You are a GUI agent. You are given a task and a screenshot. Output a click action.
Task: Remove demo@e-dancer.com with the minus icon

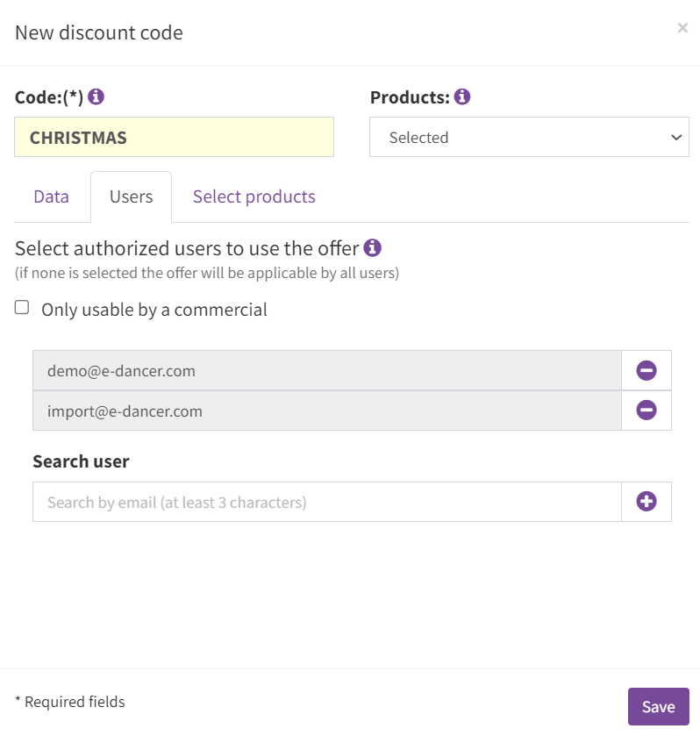[646, 371]
